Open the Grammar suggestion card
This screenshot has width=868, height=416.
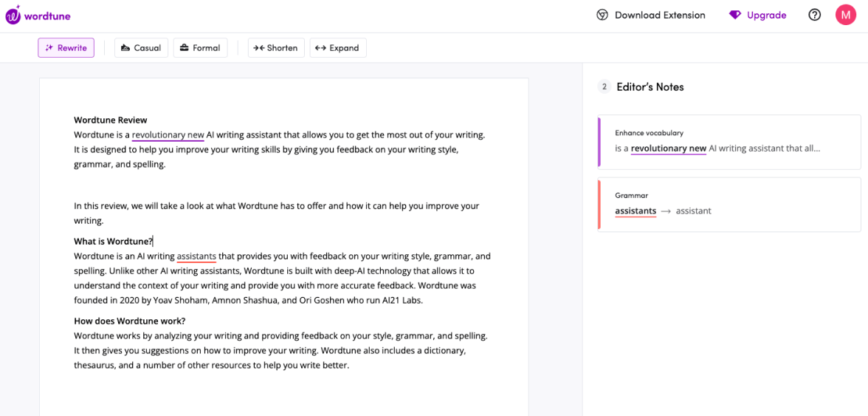[728, 204]
